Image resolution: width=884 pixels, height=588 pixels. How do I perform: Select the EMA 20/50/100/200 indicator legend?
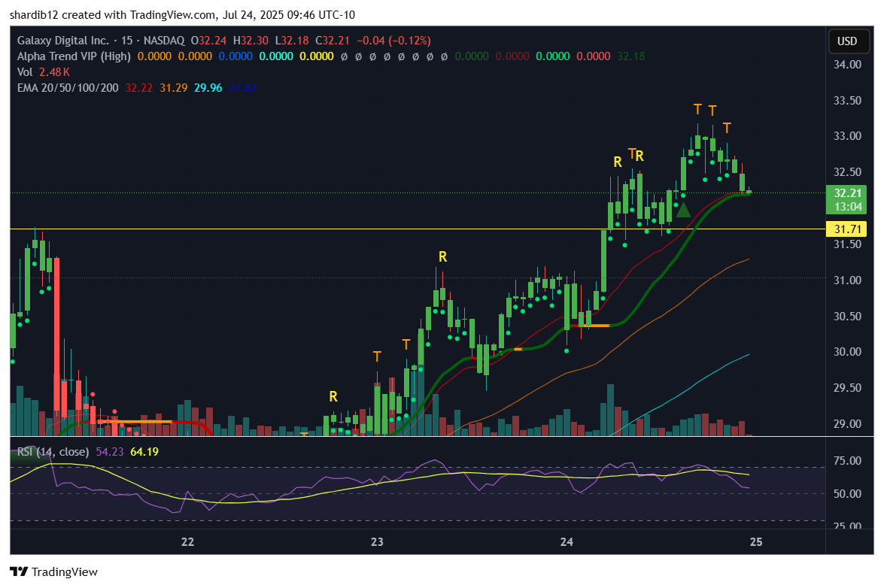pos(68,88)
